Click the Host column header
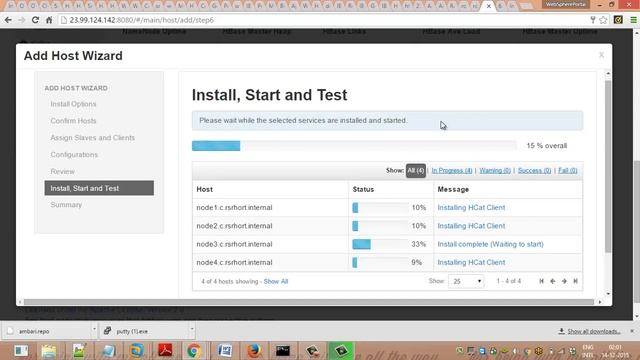Image resolution: width=640 pixels, height=360 pixels. [x=204, y=189]
